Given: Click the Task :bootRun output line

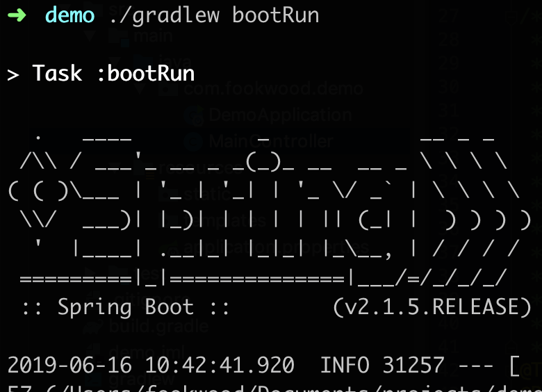Looking at the screenshot, I should pos(101,73).
